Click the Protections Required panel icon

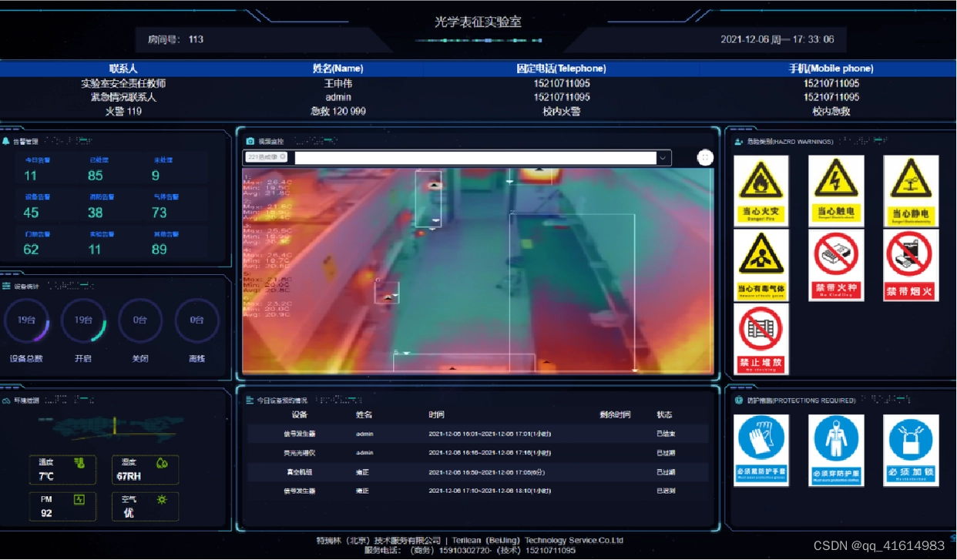(x=739, y=401)
